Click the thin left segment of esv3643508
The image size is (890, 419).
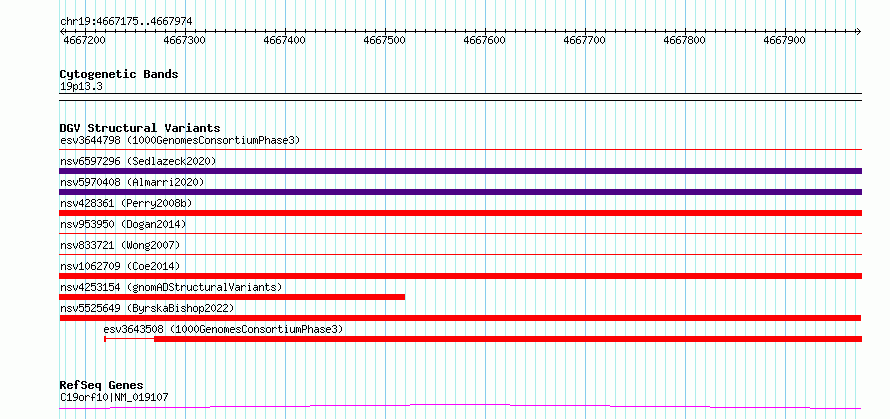coord(129,339)
